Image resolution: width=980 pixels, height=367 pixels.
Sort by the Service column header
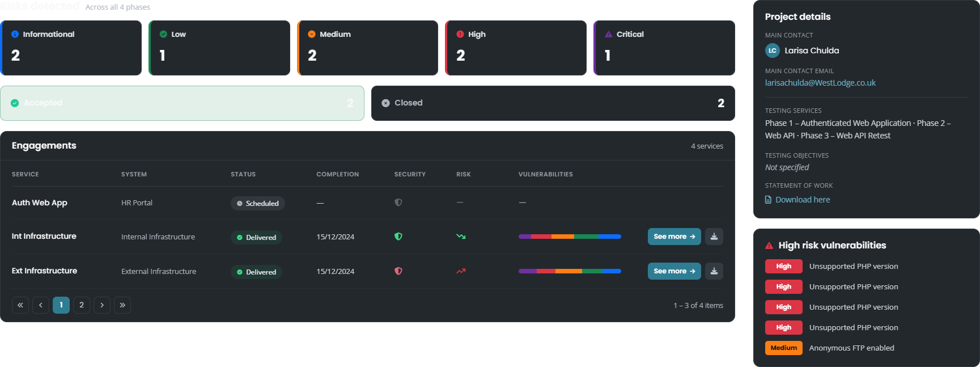[26, 174]
